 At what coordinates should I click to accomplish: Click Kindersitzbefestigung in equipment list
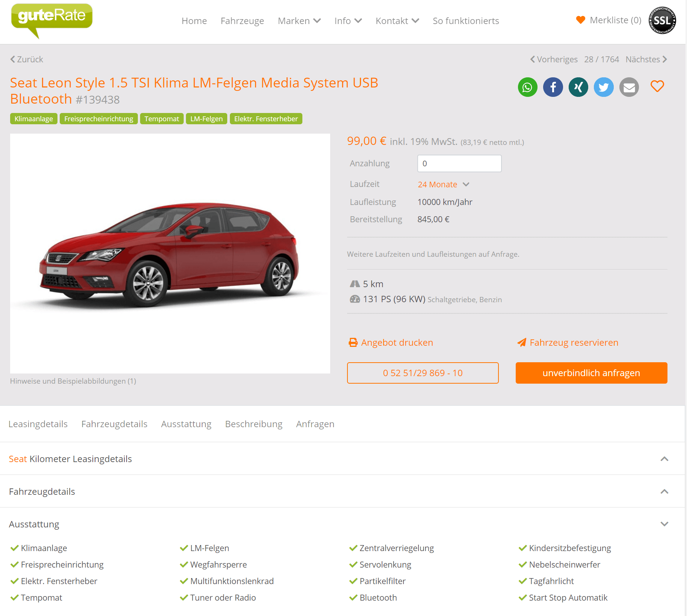tap(570, 548)
